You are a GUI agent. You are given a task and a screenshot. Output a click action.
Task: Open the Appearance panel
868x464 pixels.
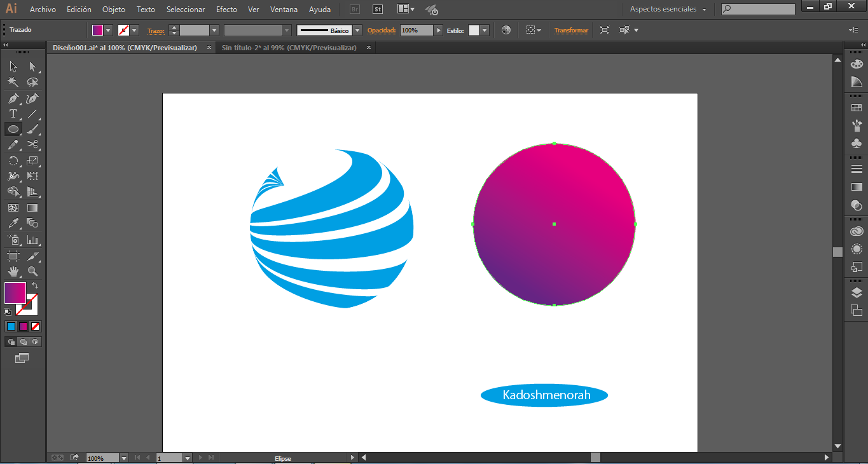pyautogui.click(x=857, y=249)
